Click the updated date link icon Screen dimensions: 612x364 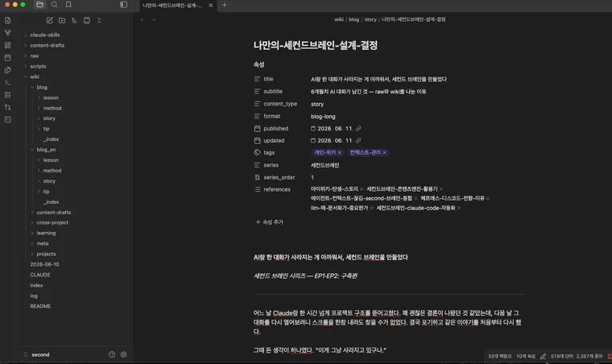(x=358, y=140)
